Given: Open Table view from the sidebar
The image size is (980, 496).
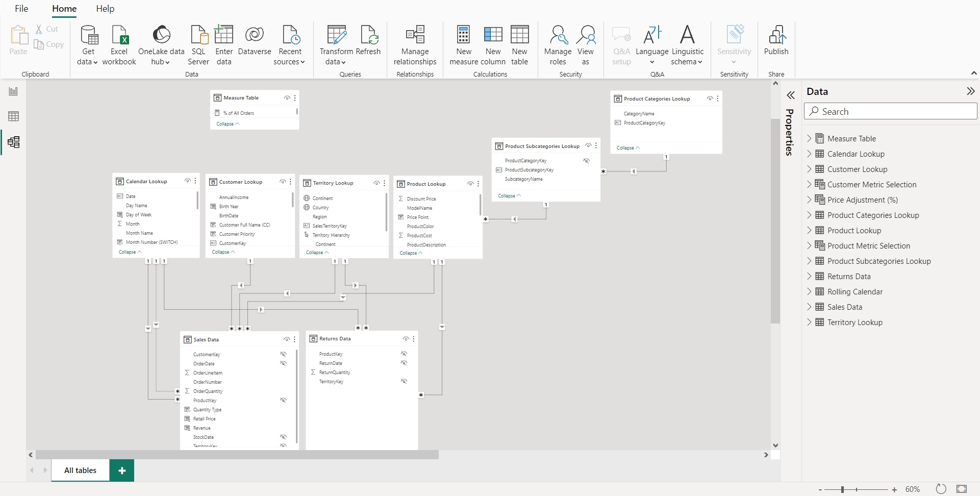Looking at the screenshot, I should 13,116.
